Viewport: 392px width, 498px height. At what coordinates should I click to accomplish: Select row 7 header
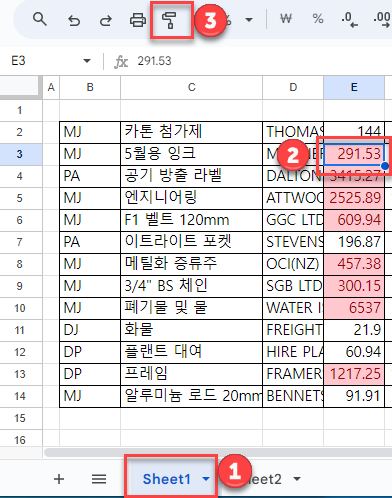pos(20,242)
